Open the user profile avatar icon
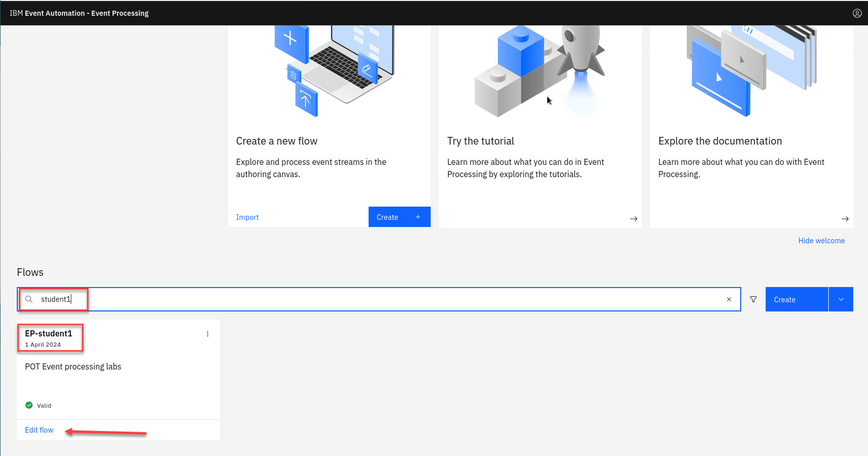Viewport: 868px width, 456px height. [x=857, y=13]
